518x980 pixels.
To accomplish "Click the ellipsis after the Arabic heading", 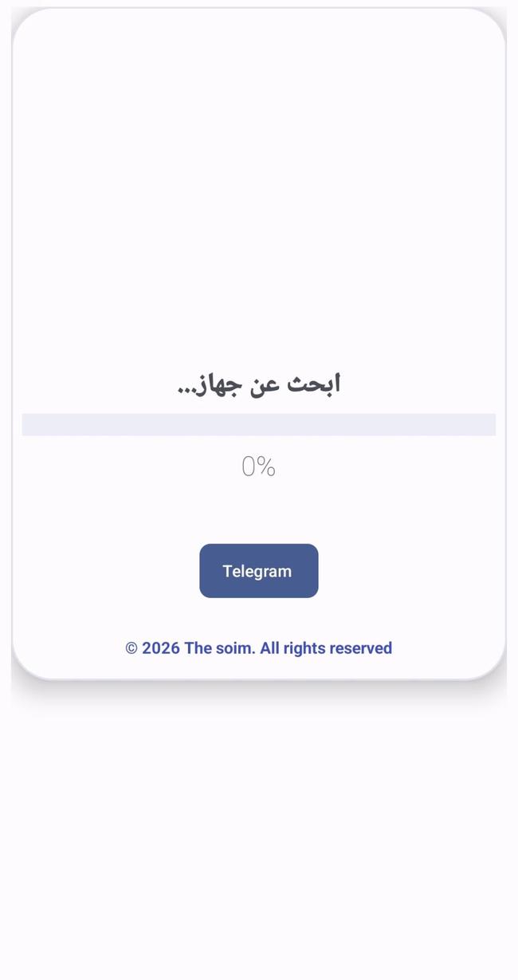I will click(x=185, y=391).
